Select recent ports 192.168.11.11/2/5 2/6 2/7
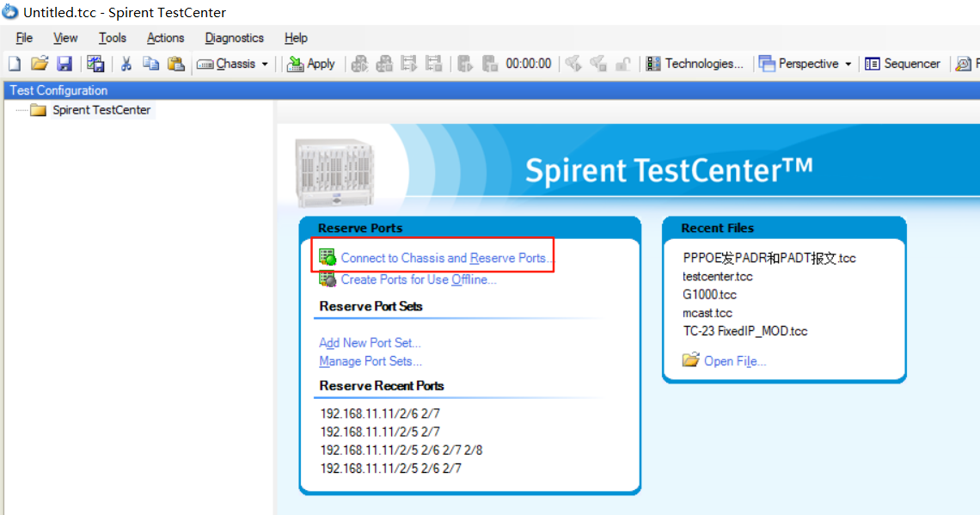 coord(390,468)
